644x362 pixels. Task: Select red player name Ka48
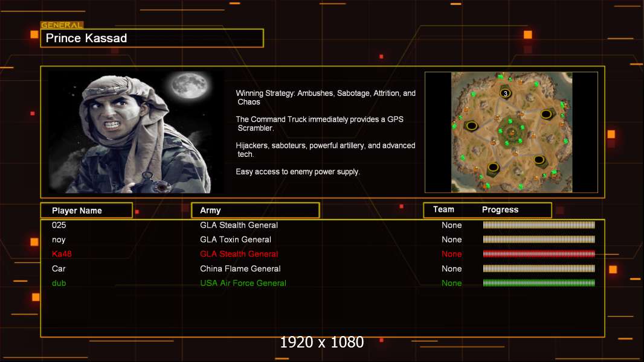62,254
